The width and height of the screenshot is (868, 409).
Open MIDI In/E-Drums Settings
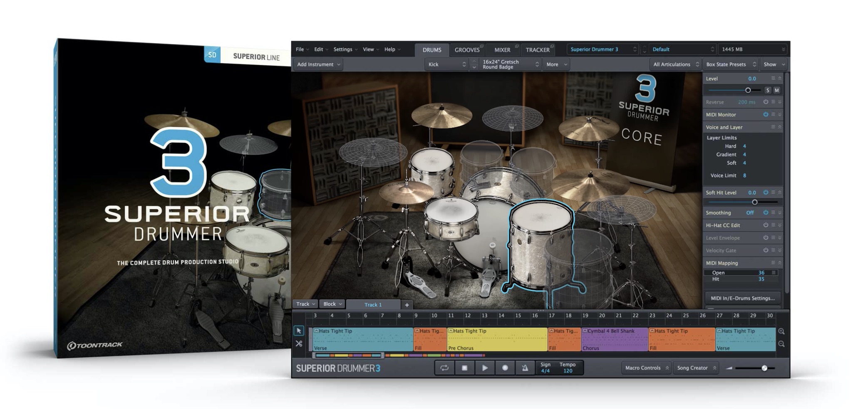pyautogui.click(x=742, y=298)
